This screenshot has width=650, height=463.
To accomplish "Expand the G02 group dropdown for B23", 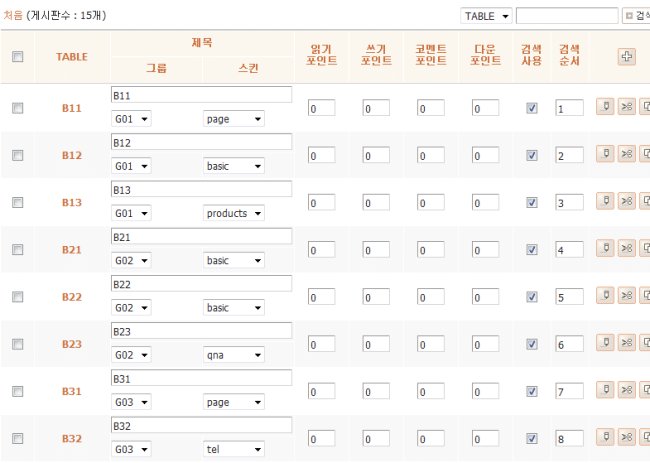I will pyautogui.click(x=131, y=355).
